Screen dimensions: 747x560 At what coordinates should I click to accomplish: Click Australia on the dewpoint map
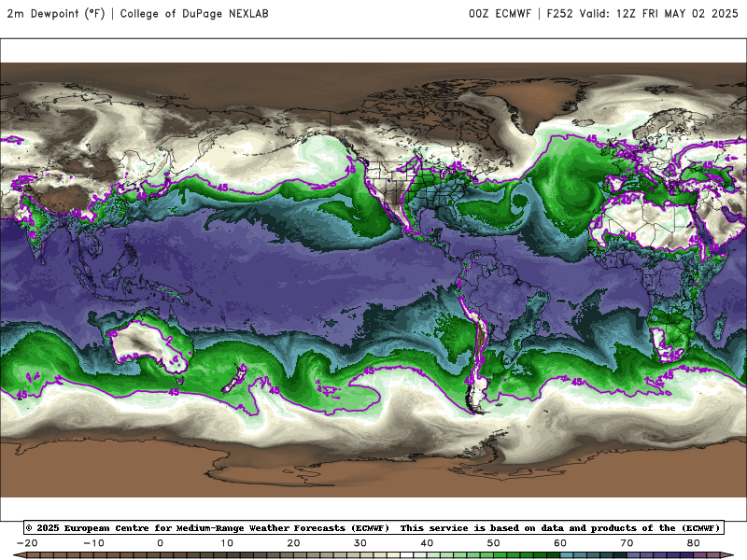[150, 343]
